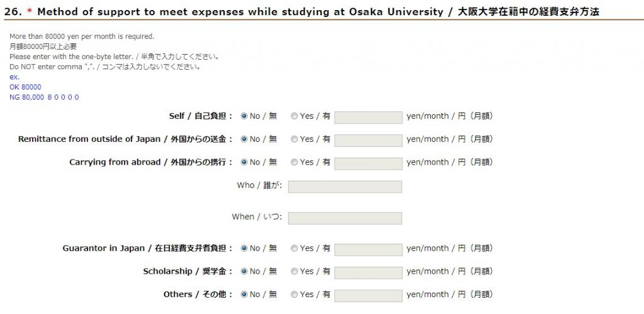Click the When text field
Viewport: 644px width, 314px height.
tap(345, 218)
